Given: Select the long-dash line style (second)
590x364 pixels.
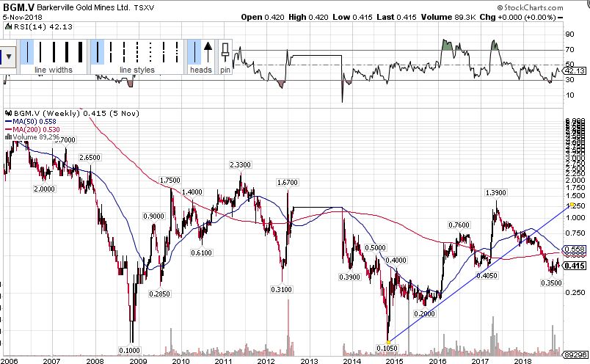Looking at the screenshot, I should 111,52.
